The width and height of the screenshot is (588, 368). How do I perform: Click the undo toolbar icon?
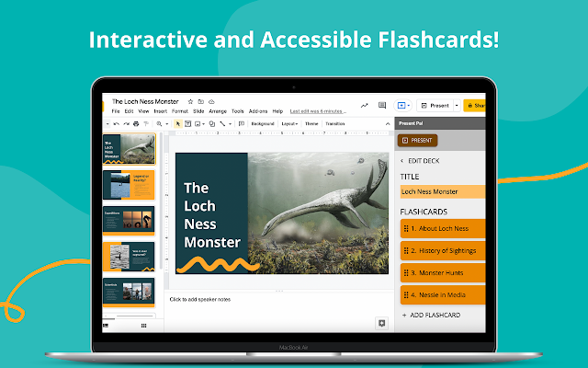coord(117,123)
